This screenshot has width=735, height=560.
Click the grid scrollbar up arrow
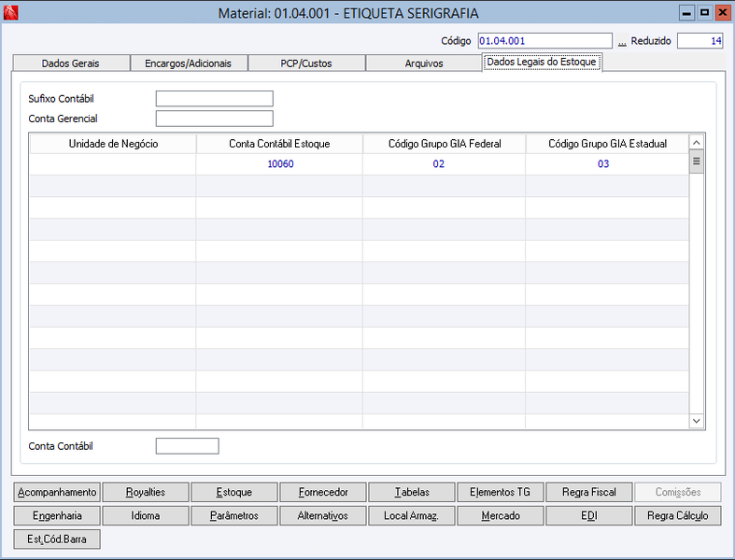pyautogui.click(x=697, y=143)
